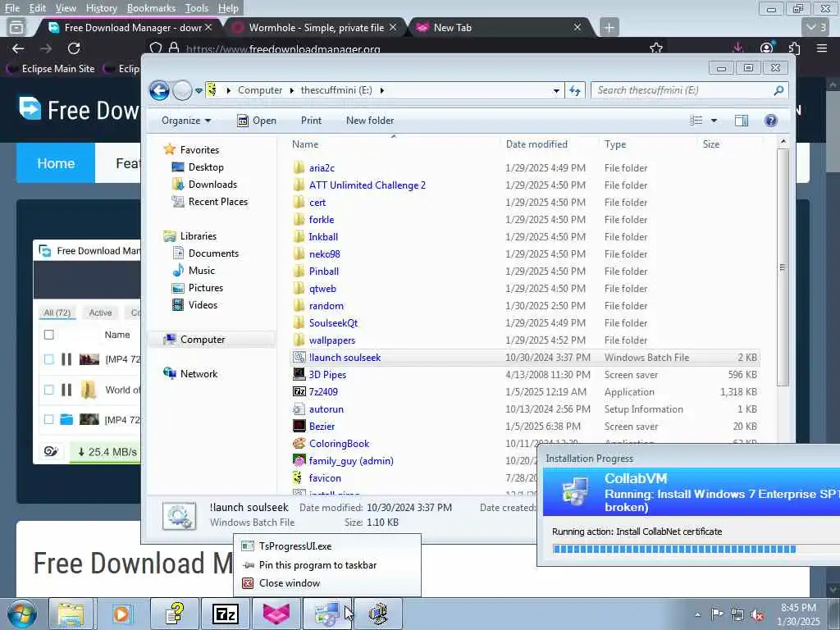The height and width of the screenshot is (630, 840).
Task: Open the Eclipse Main Site bookmark
Action: (52, 69)
